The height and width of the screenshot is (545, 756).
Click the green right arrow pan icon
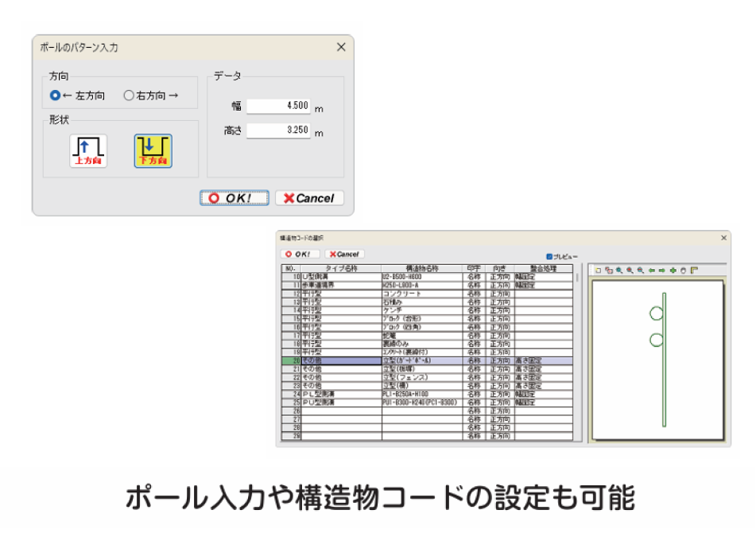coord(661,271)
